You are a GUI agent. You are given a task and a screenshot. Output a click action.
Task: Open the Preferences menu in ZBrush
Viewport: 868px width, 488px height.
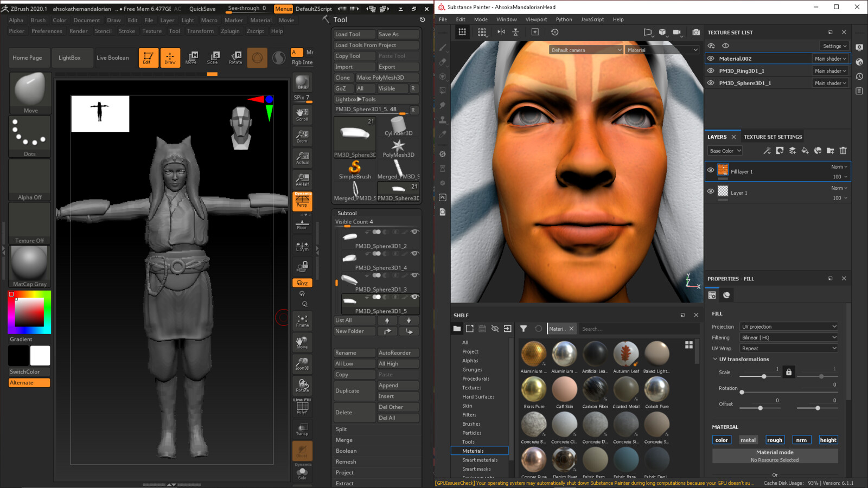click(47, 31)
